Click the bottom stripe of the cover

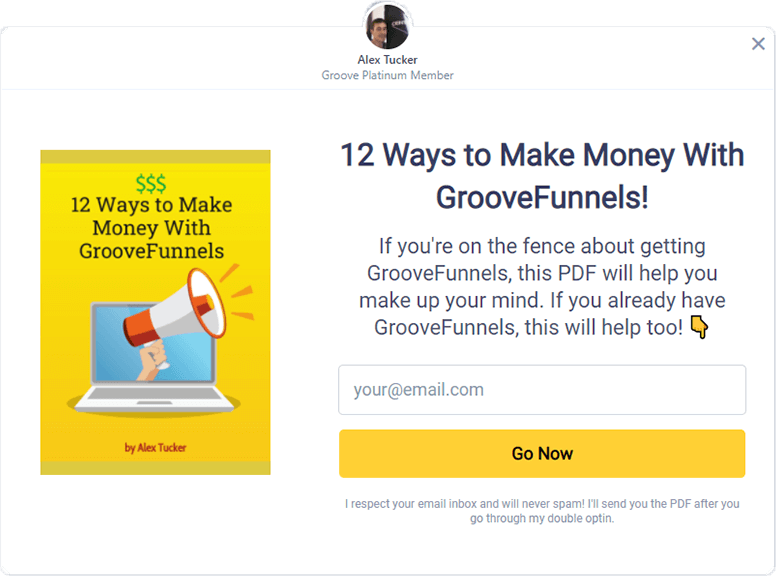pyautogui.click(x=155, y=468)
